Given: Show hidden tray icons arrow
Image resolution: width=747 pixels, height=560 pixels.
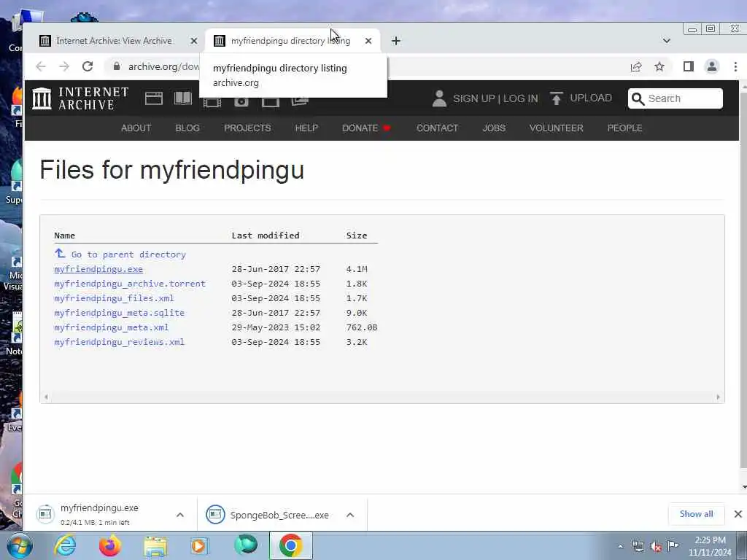Looking at the screenshot, I should [620, 546].
